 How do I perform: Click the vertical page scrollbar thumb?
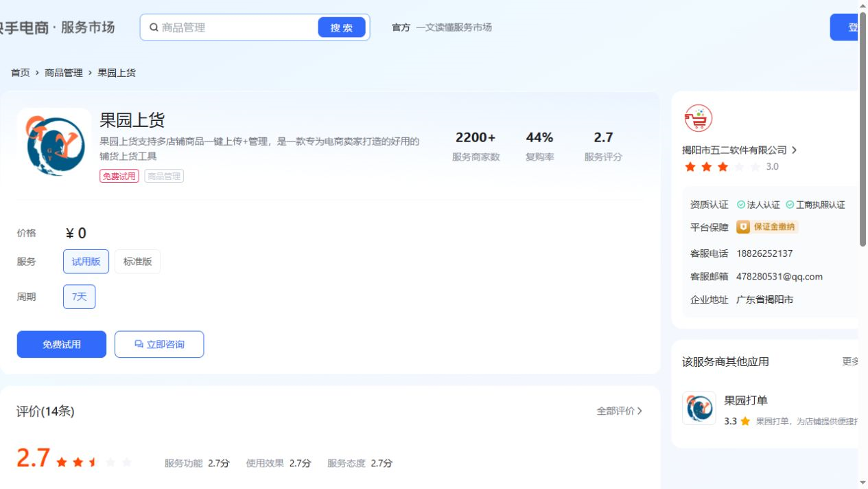(x=863, y=129)
